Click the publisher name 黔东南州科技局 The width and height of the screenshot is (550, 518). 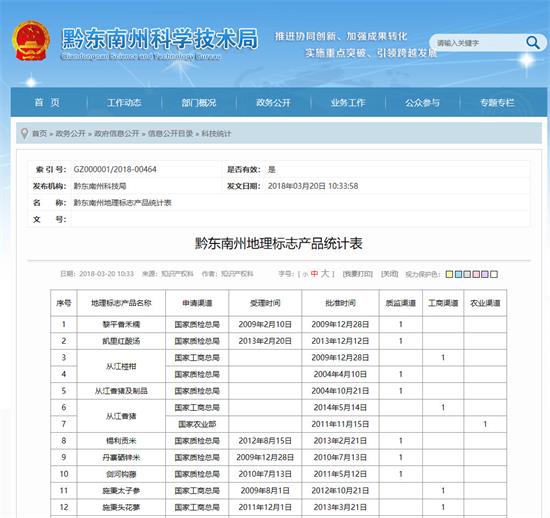pos(100,186)
